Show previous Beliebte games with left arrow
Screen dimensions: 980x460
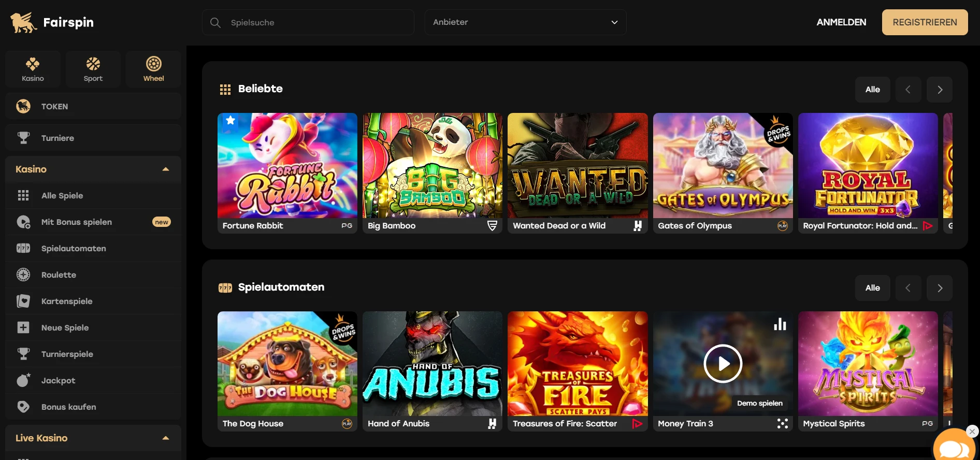point(908,90)
